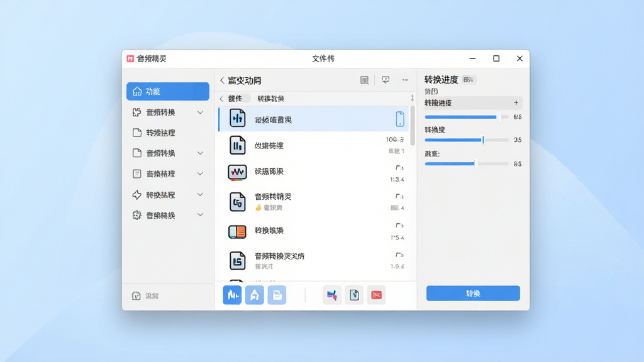Open the settings entry at sidebar bottom
This screenshot has height=362, width=644.
tap(145, 295)
